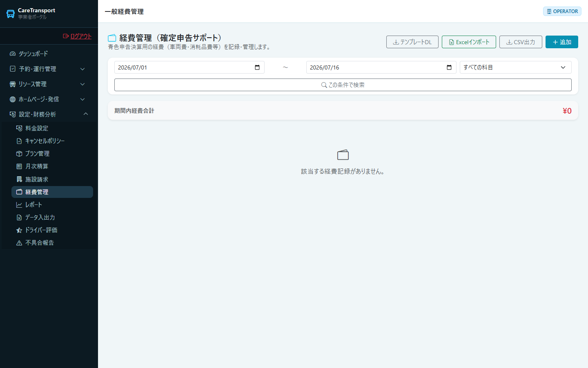The image size is (588, 368).
Task: Click the CareTransport bus logo icon
Action: [x=11, y=13]
